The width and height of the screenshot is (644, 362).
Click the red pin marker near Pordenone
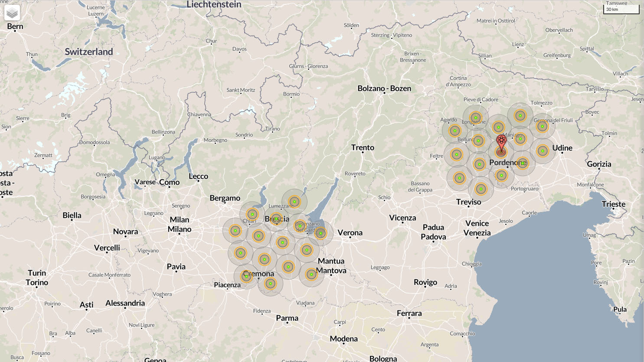coord(501,144)
